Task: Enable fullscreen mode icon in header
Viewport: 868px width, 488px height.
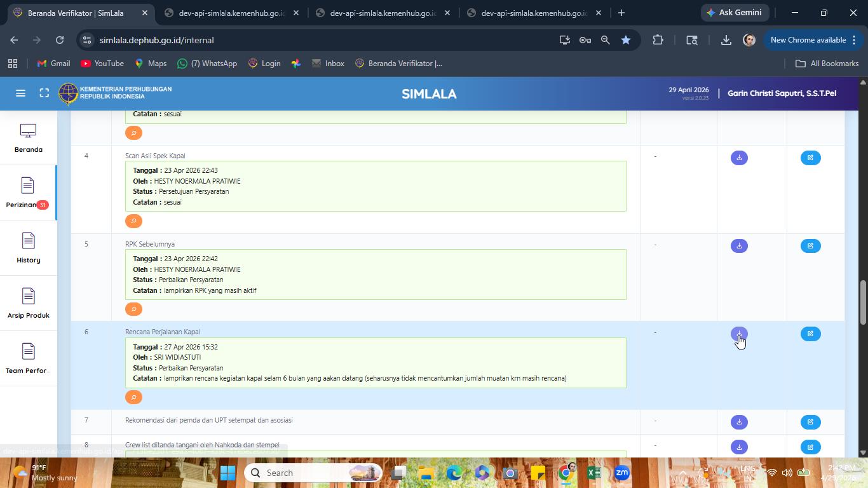Action: 44,93
